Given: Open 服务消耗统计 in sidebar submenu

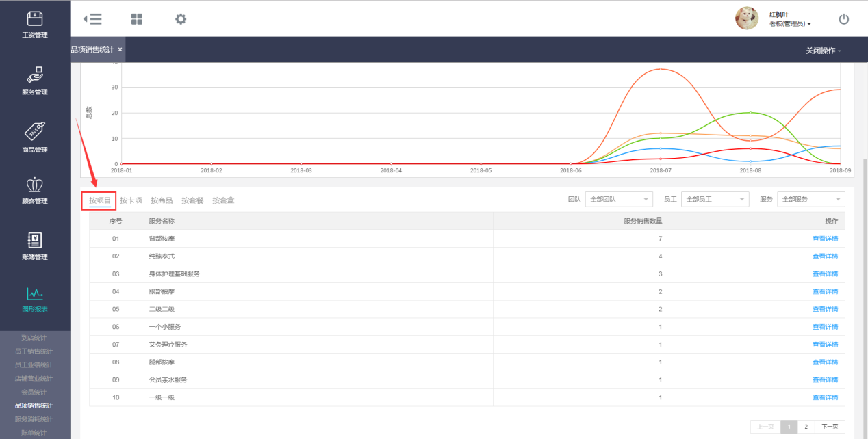Looking at the screenshot, I should point(34,419).
